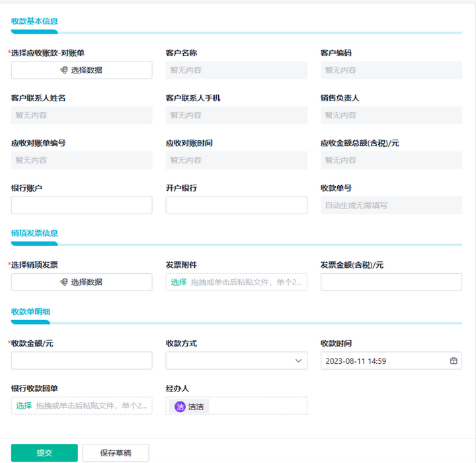Click the 洁洁 avatar icon in 经办人

click(180, 407)
